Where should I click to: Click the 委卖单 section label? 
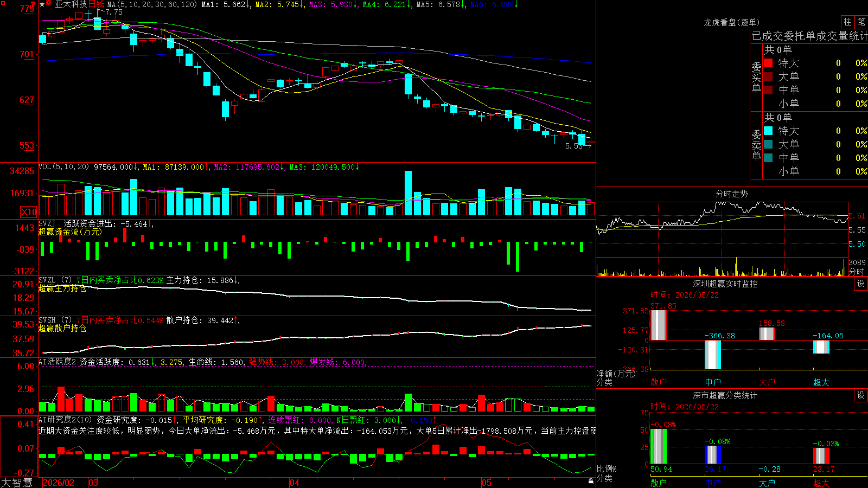pyautogui.click(x=756, y=145)
